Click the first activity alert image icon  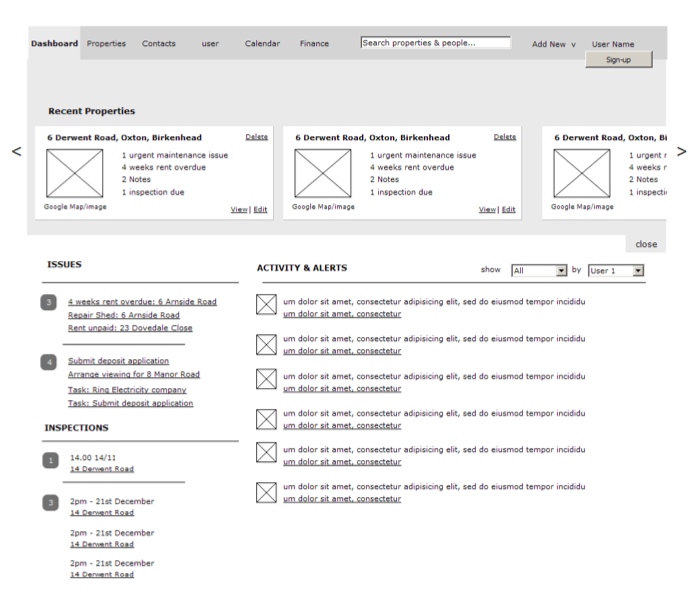pyautogui.click(x=266, y=305)
